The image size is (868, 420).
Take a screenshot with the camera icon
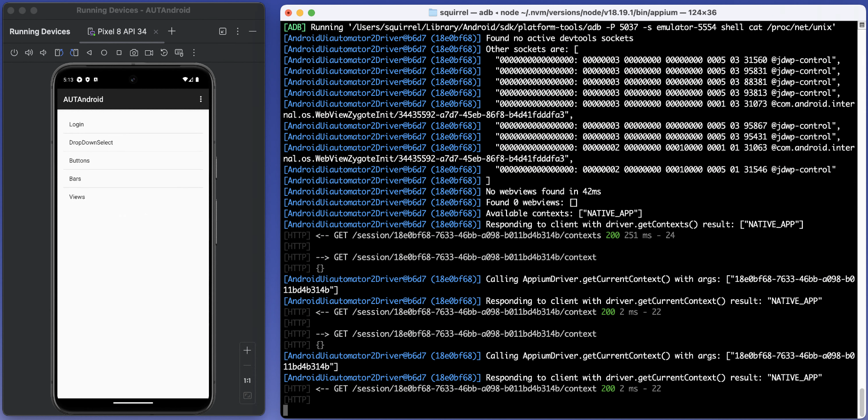(x=134, y=53)
